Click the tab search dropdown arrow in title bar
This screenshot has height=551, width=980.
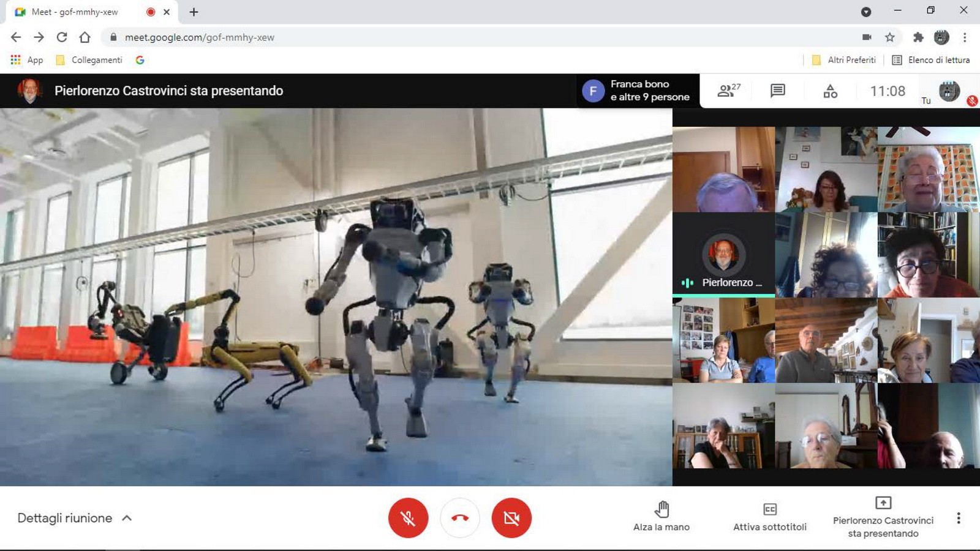(866, 12)
